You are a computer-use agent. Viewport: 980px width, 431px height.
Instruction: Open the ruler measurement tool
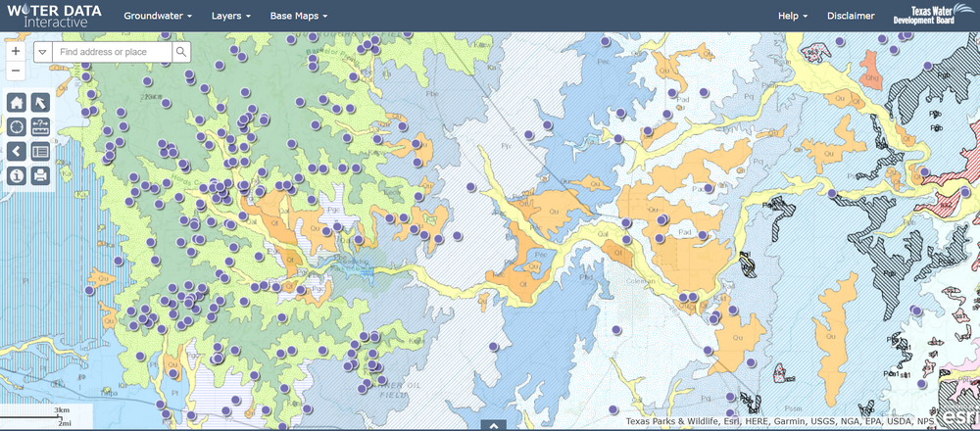(40, 126)
